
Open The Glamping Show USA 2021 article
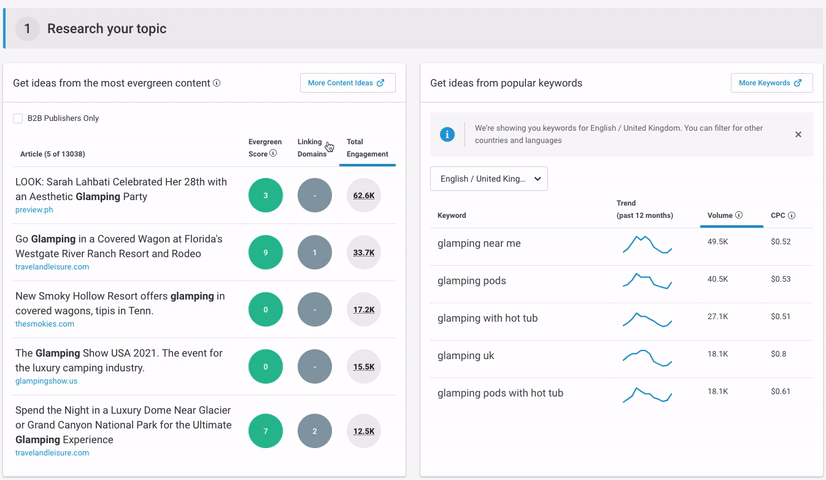click(119, 360)
